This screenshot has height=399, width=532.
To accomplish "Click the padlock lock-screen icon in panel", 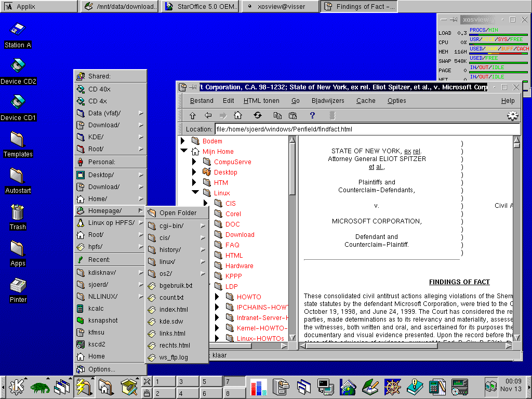I will point(147,393).
